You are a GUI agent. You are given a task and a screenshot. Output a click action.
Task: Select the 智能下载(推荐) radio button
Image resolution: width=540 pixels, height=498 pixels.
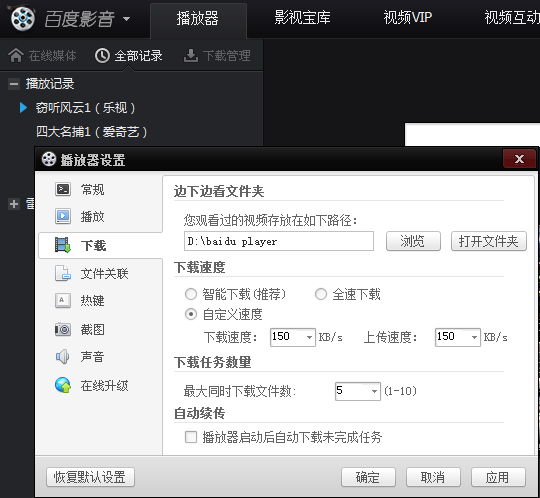pyautogui.click(x=191, y=294)
